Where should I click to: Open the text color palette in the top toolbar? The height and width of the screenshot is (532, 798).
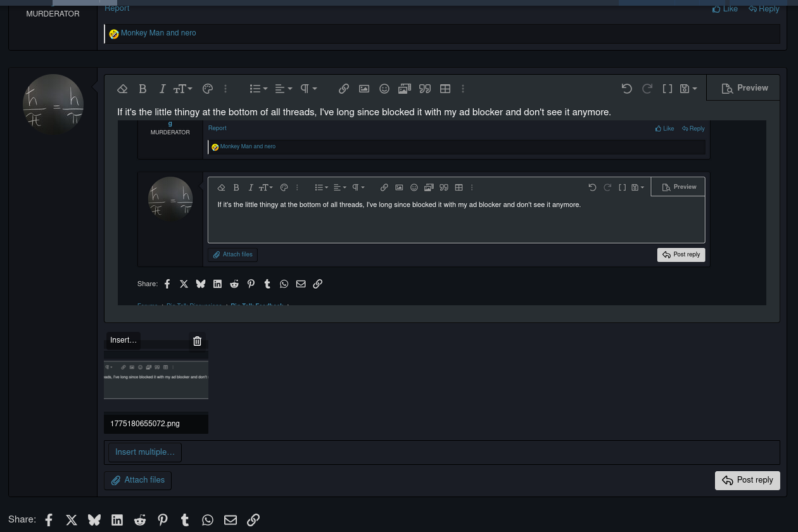(x=207, y=89)
